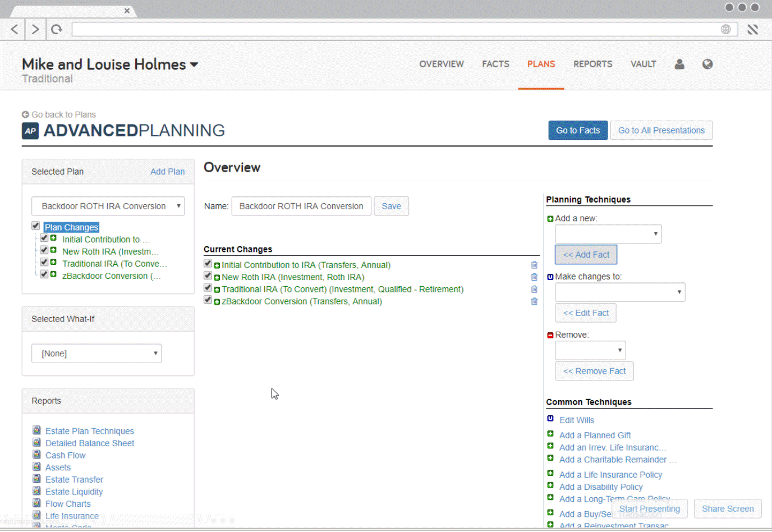772x532 pixels.
Task: Click the << Add Fact button
Action: coord(586,255)
